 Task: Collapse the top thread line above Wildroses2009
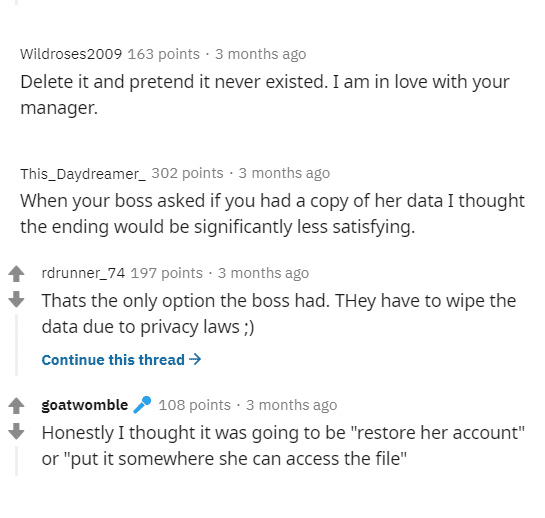(x=16, y=2)
